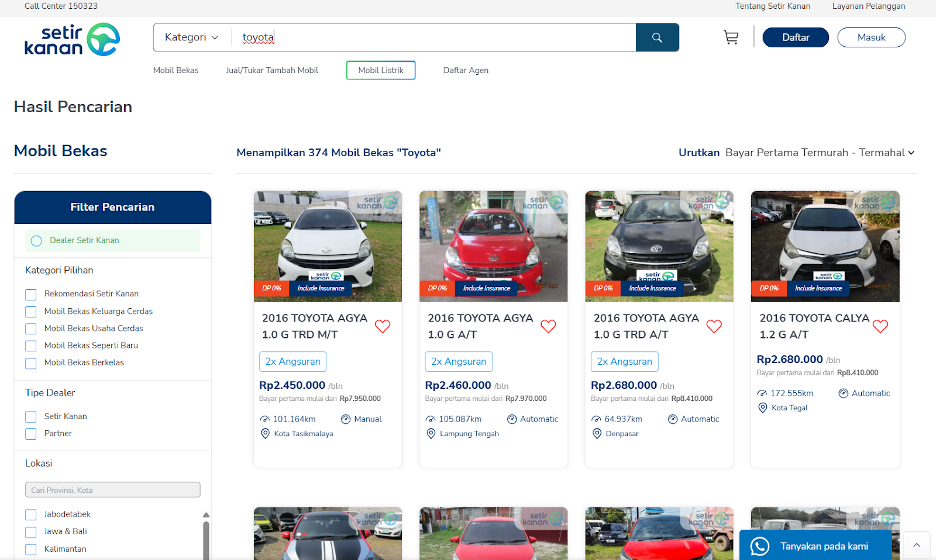Click price Rp2.450.000 /bln

(x=301, y=385)
